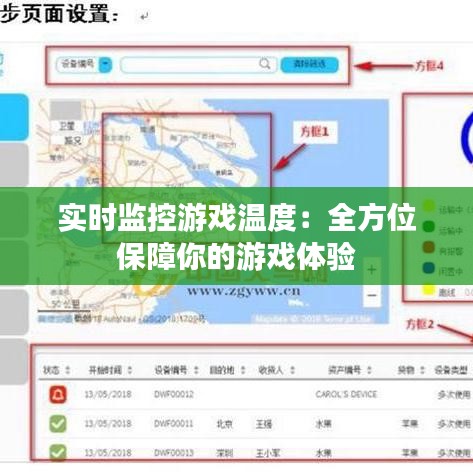Screen dimensions: 473x473
Task: Click the blue filter button beside search
Action: click(310, 64)
